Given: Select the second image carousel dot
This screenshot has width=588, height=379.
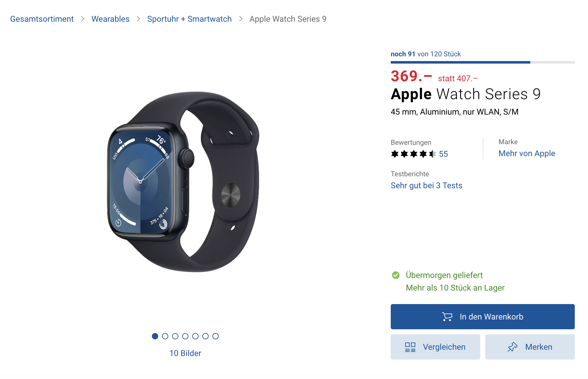Looking at the screenshot, I should pos(165,336).
